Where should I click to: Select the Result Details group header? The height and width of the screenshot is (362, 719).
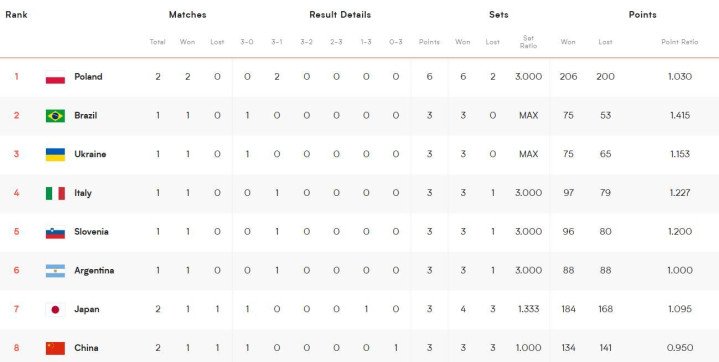(x=340, y=15)
